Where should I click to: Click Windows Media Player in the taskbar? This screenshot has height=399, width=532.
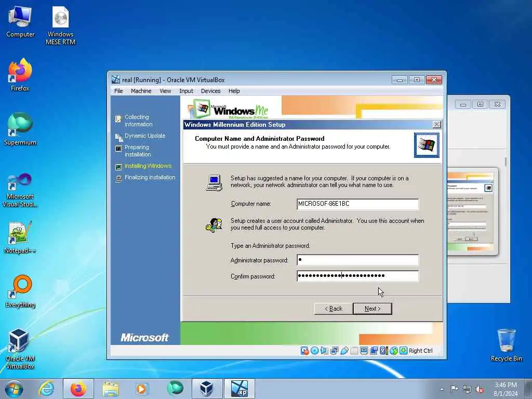tap(141, 389)
